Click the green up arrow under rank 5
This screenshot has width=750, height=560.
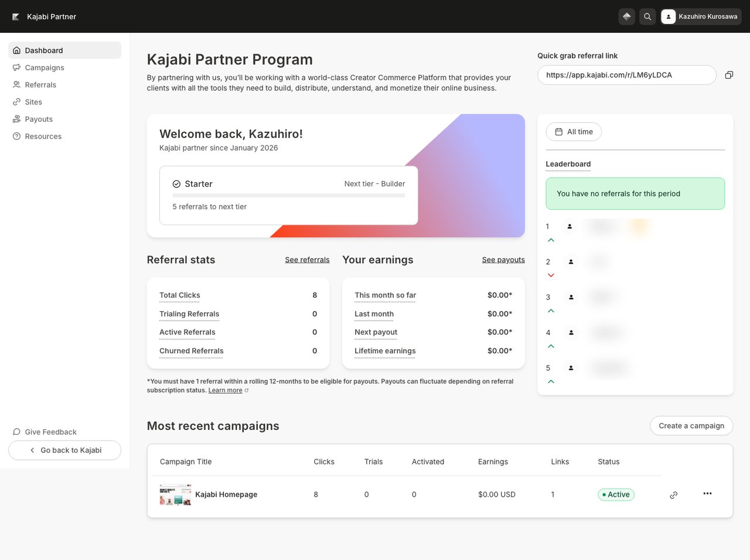tap(551, 381)
